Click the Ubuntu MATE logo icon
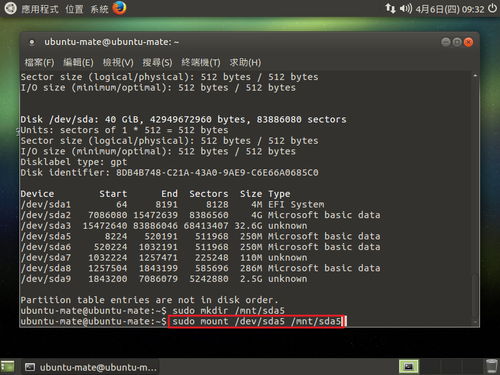 (10, 8)
